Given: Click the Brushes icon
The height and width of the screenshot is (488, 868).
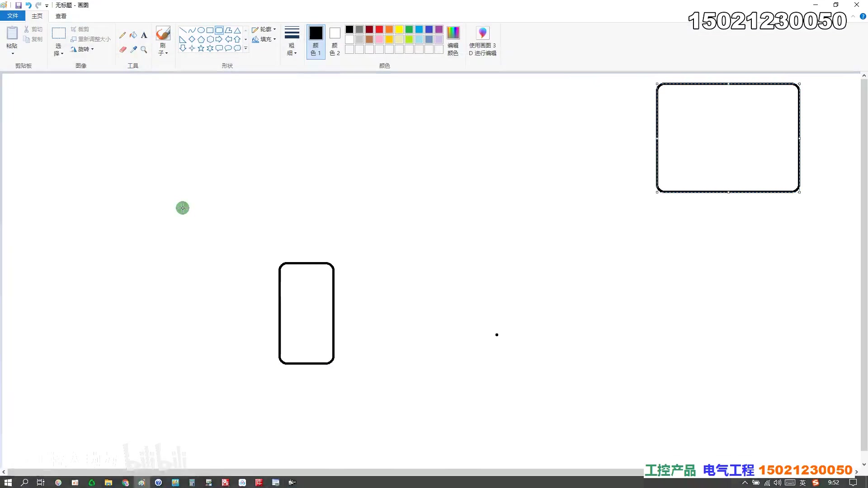Looking at the screenshot, I should click(163, 33).
